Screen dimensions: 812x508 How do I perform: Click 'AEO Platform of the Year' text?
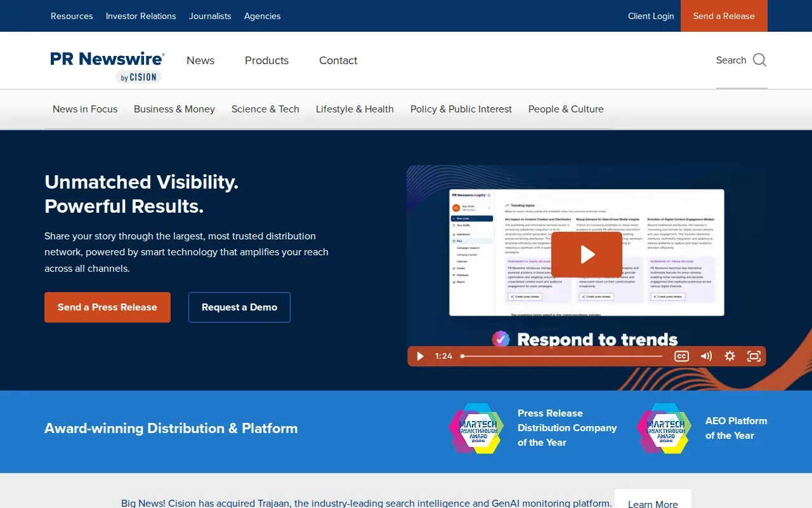(737, 428)
